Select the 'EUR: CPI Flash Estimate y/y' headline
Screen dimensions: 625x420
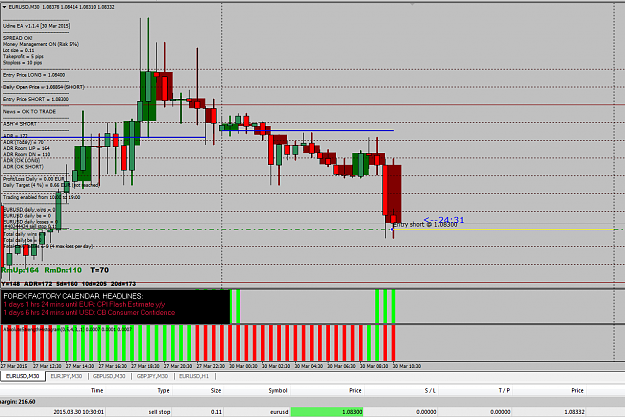click(122, 304)
